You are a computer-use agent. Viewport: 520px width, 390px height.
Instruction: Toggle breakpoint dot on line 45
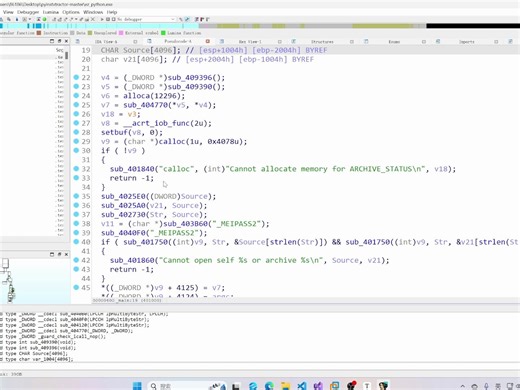pos(76,287)
